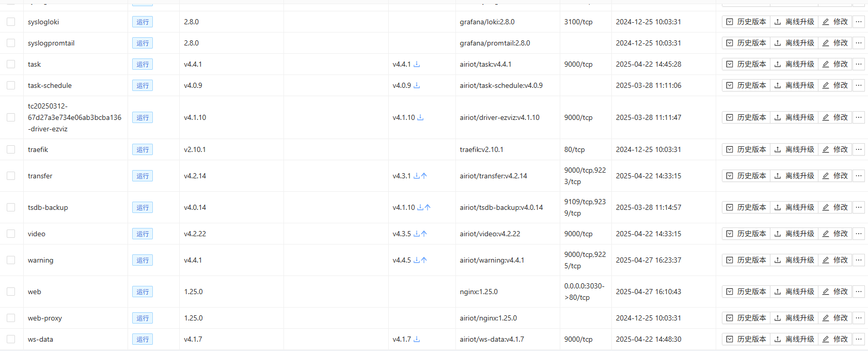Select the traefik row checkbox
The height and width of the screenshot is (351, 868).
[11, 149]
